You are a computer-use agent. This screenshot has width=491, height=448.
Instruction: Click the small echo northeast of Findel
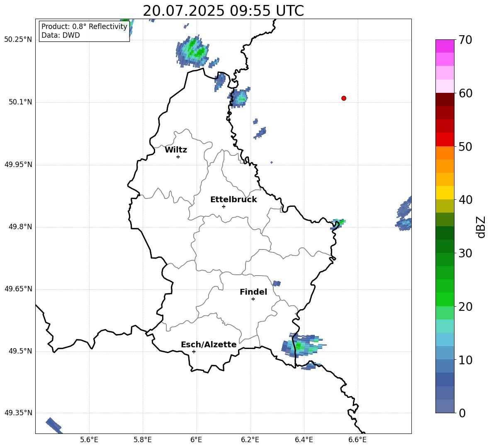coord(277,283)
